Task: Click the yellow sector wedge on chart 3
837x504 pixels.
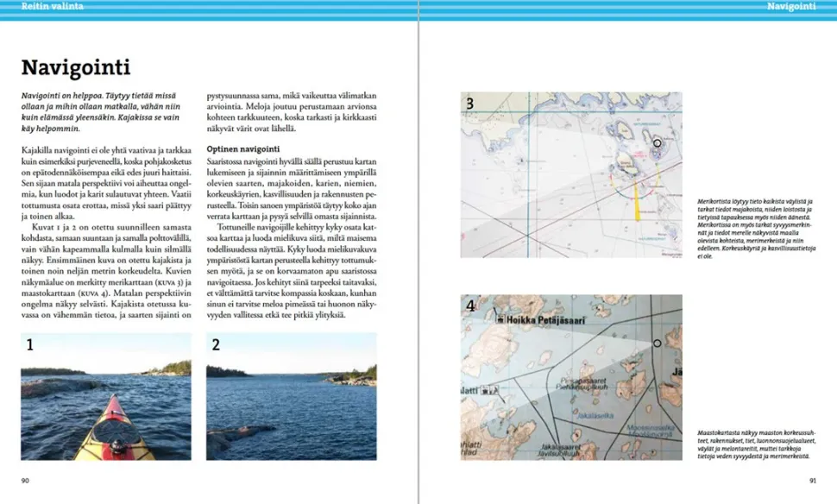Action: pyautogui.click(x=637, y=200)
